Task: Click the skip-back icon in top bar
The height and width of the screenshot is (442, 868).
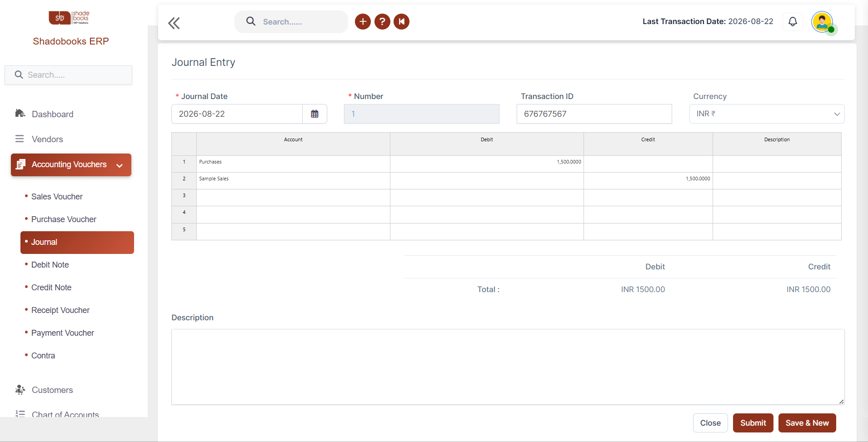Action: coord(402,21)
